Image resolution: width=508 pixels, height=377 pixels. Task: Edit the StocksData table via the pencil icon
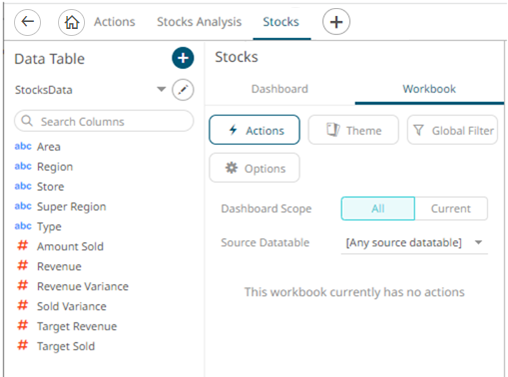coord(183,90)
